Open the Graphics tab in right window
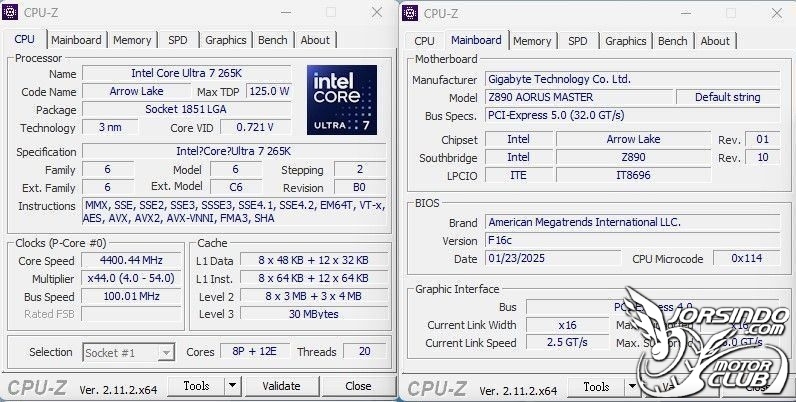The width and height of the screenshot is (796, 402). pyautogui.click(x=625, y=41)
